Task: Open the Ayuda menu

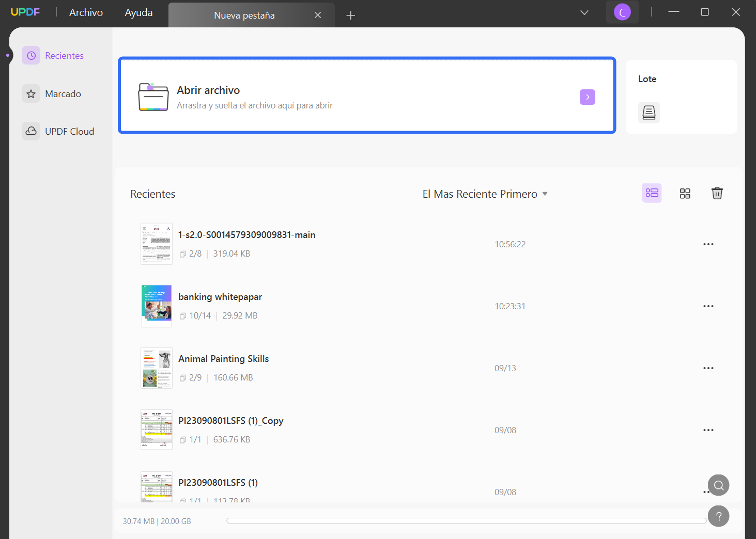Action: 137,12
